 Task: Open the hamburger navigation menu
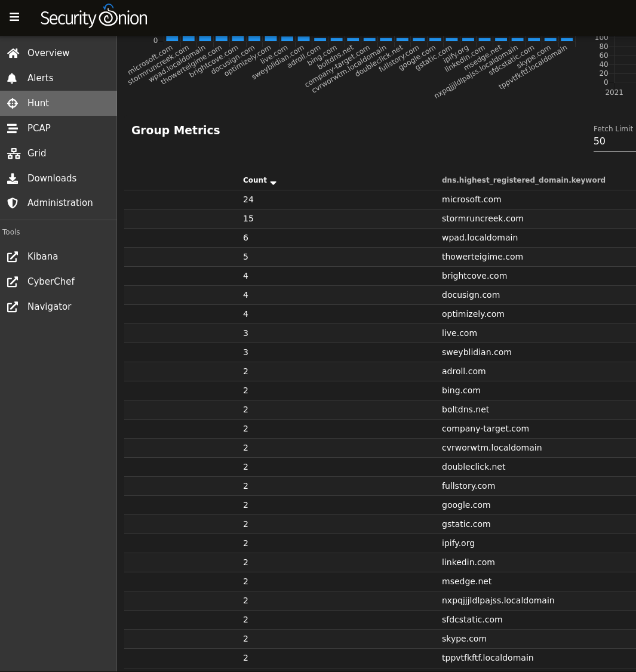click(x=14, y=17)
